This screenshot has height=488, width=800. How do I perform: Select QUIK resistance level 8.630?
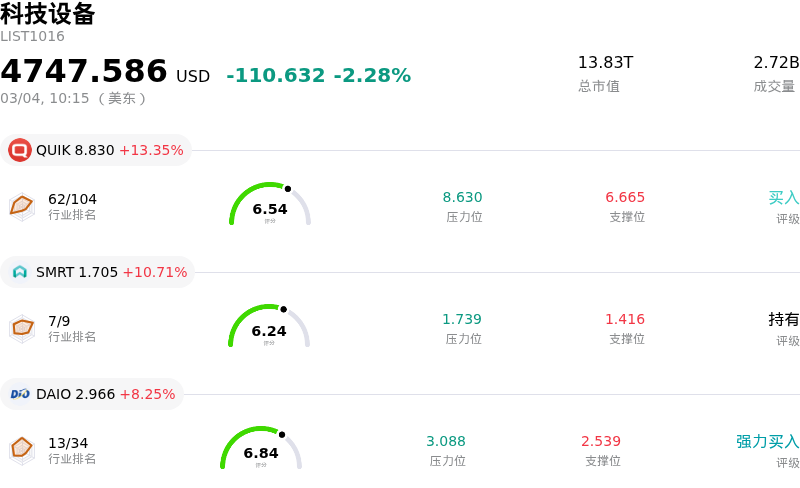click(462, 198)
